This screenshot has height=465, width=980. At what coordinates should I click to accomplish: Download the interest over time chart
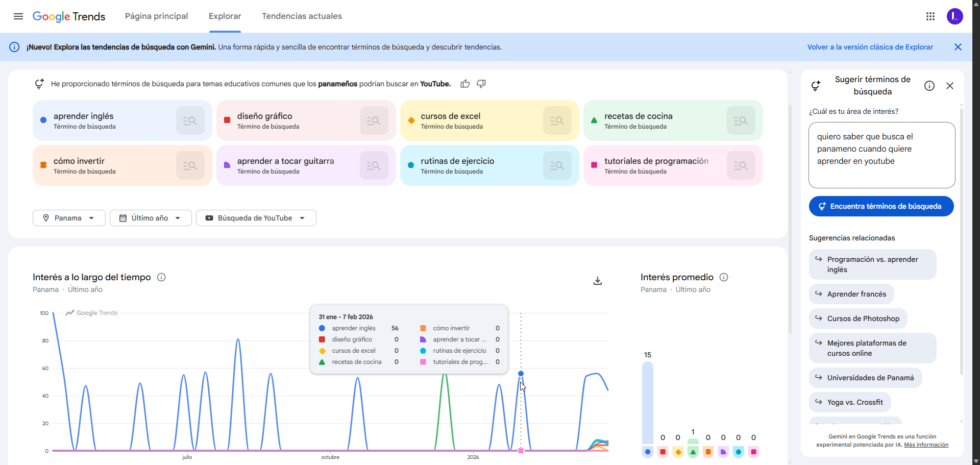tap(598, 281)
